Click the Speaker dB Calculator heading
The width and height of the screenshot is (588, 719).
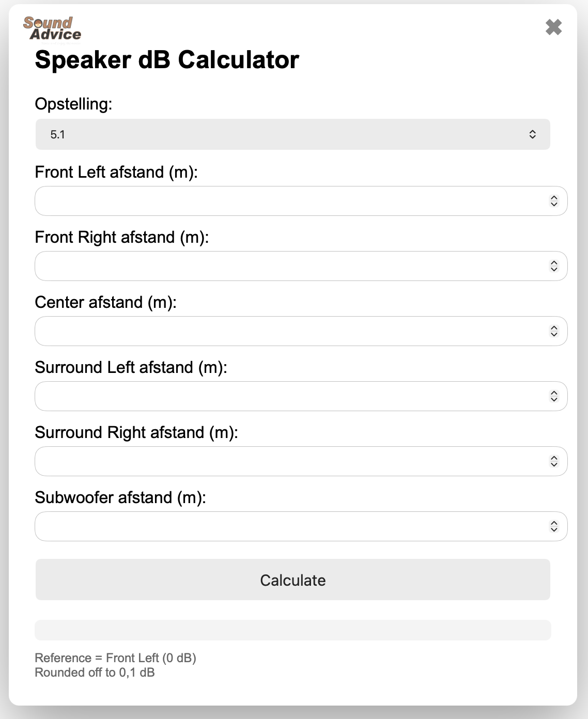point(167,60)
